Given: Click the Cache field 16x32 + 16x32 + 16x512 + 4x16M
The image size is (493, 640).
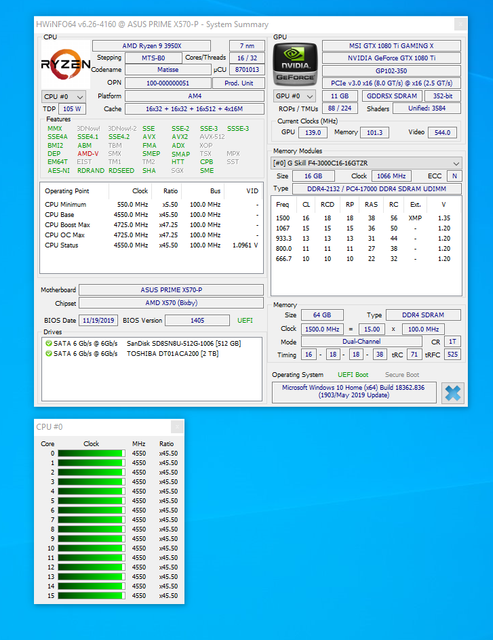Looking at the screenshot, I should pyautogui.click(x=195, y=109).
